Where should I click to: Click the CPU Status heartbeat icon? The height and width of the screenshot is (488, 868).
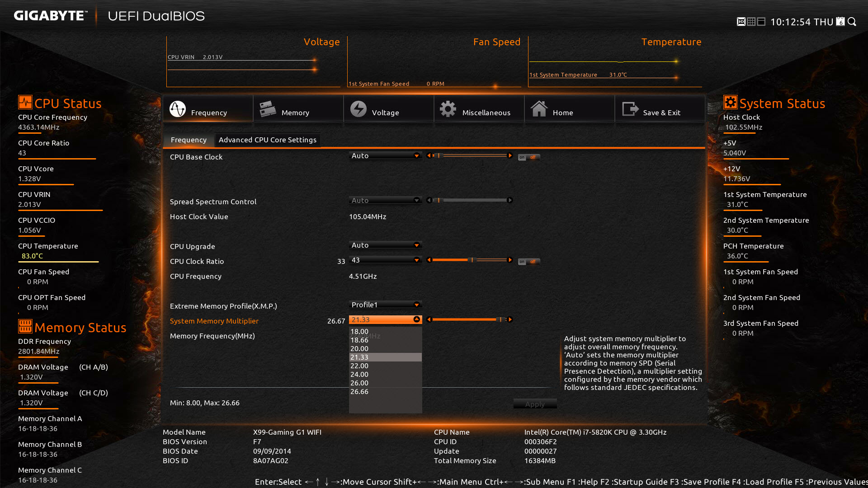(x=25, y=102)
